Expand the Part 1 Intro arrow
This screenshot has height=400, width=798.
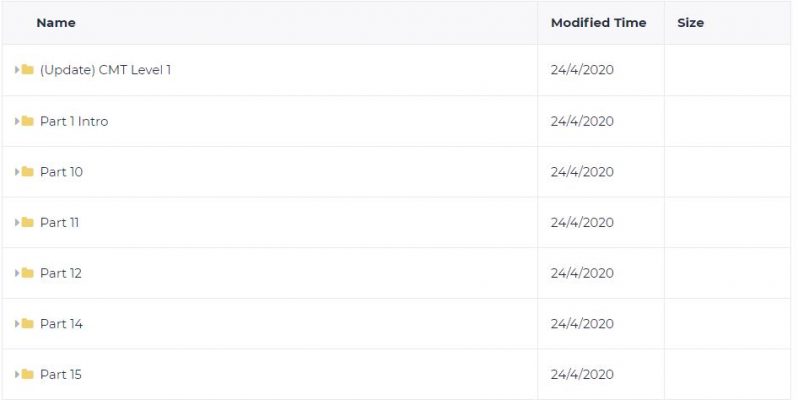click(x=17, y=121)
